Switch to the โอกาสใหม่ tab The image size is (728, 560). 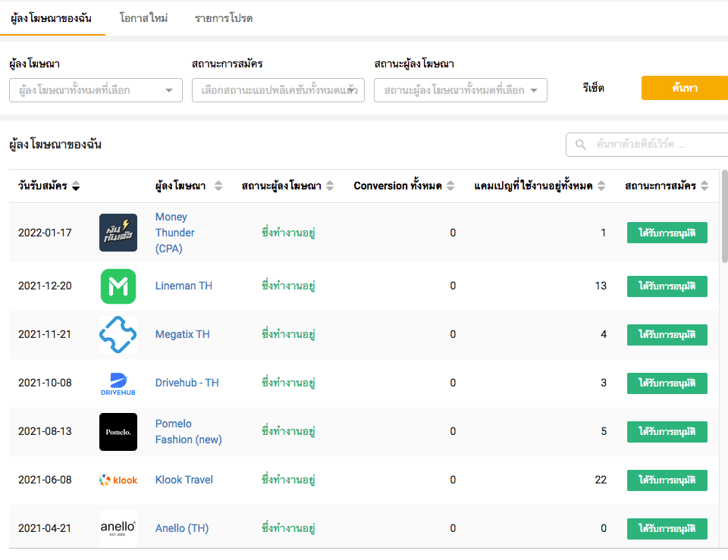[143, 18]
